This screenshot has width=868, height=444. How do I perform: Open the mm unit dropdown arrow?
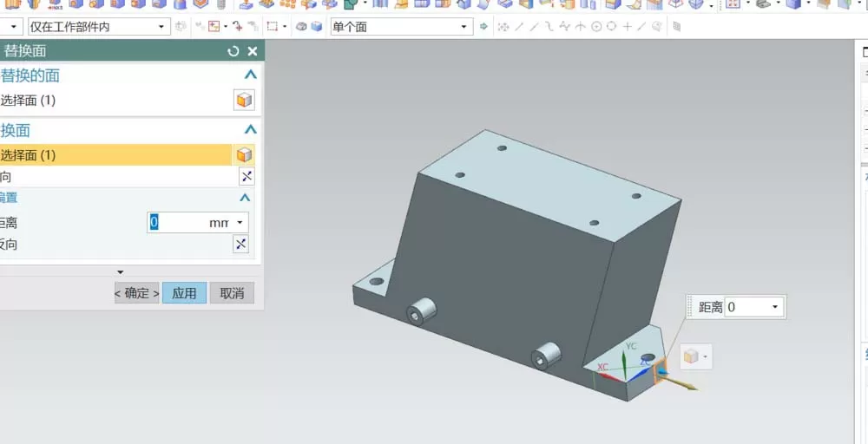(x=240, y=223)
